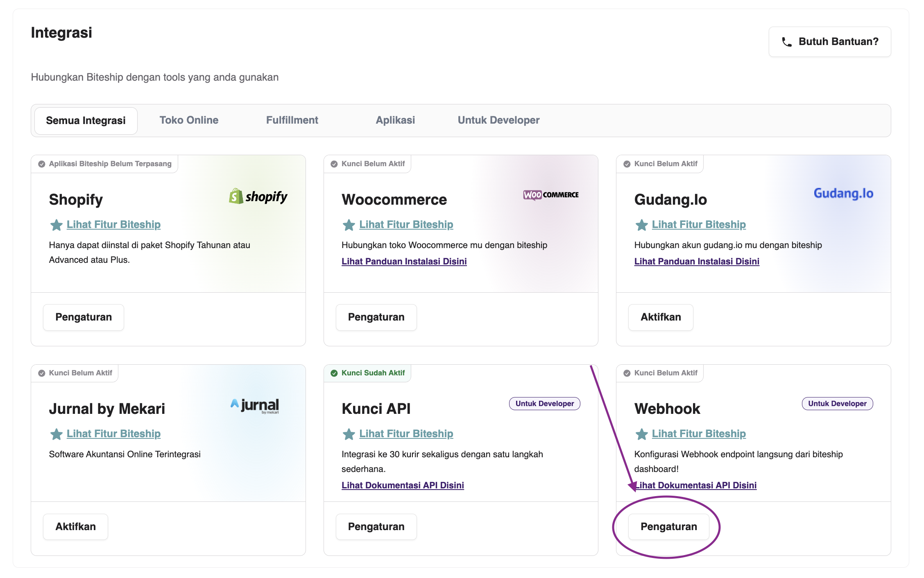Viewport: 924px width, 578px height.
Task: Open Pengaturan for the Webhook integration
Action: pos(669,527)
